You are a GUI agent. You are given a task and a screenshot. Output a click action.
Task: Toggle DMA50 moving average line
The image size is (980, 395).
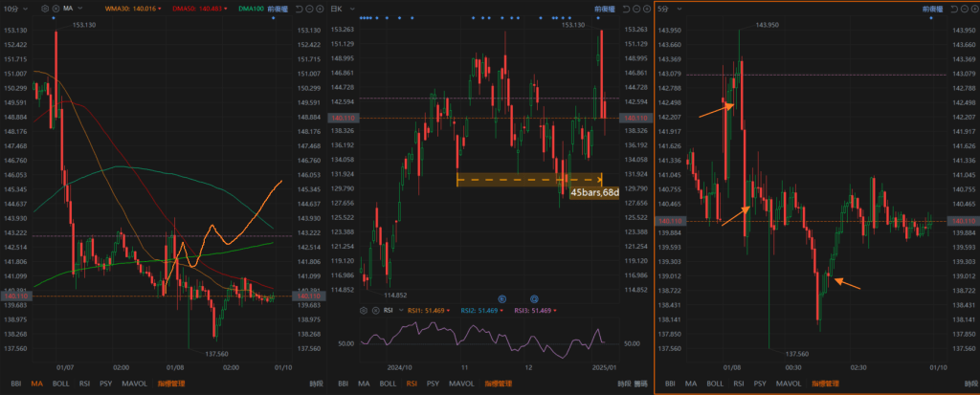pos(193,9)
